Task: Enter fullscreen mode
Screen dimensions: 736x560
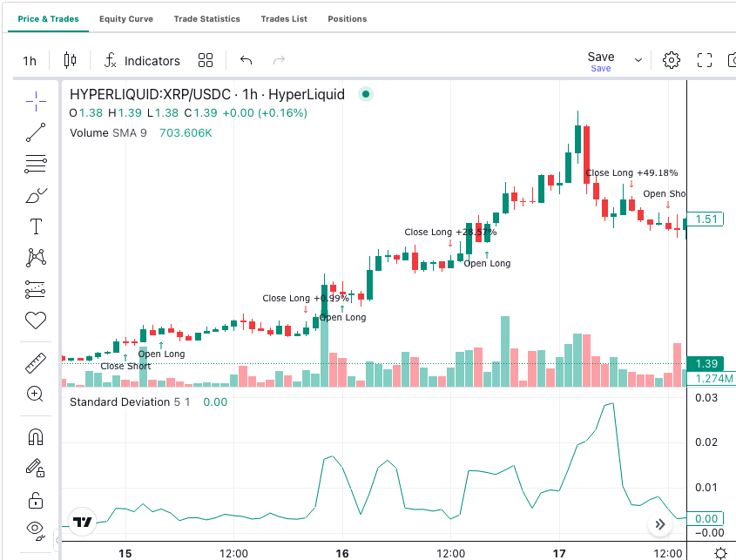Action: [705, 60]
